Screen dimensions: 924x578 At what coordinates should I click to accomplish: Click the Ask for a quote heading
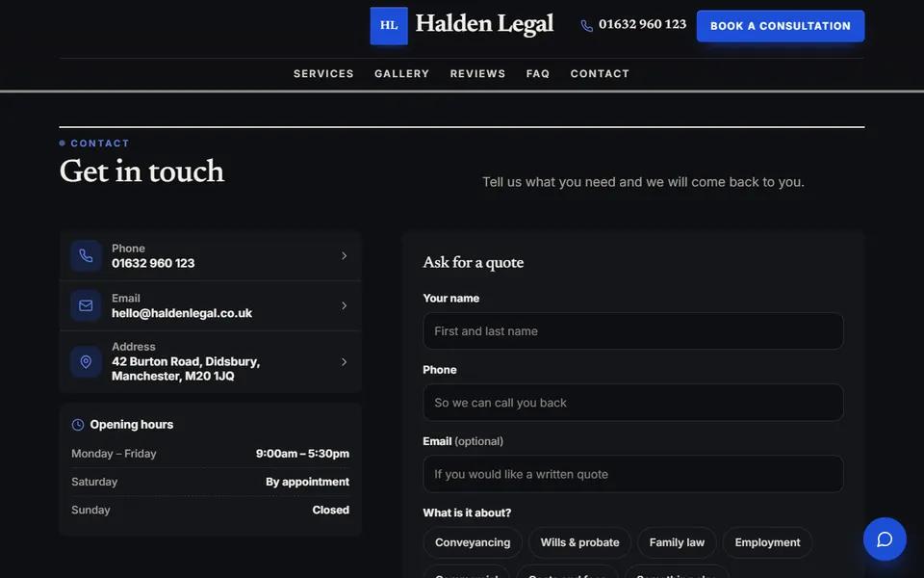point(474,262)
